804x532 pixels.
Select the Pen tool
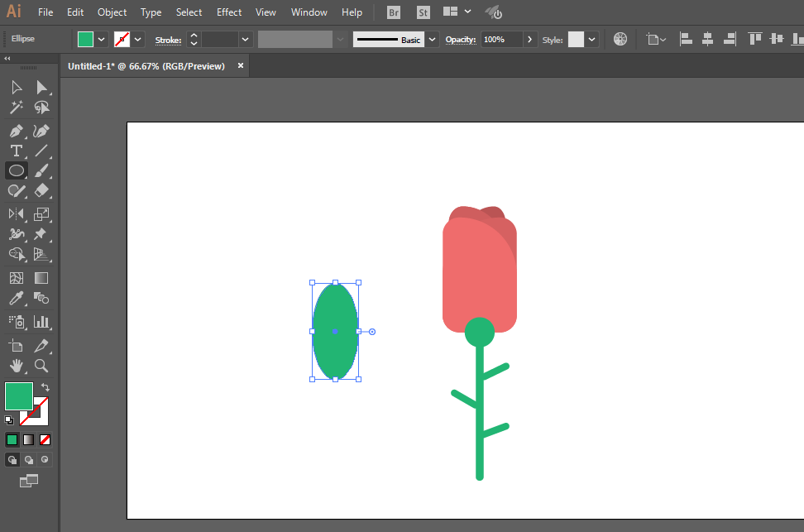point(17,132)
